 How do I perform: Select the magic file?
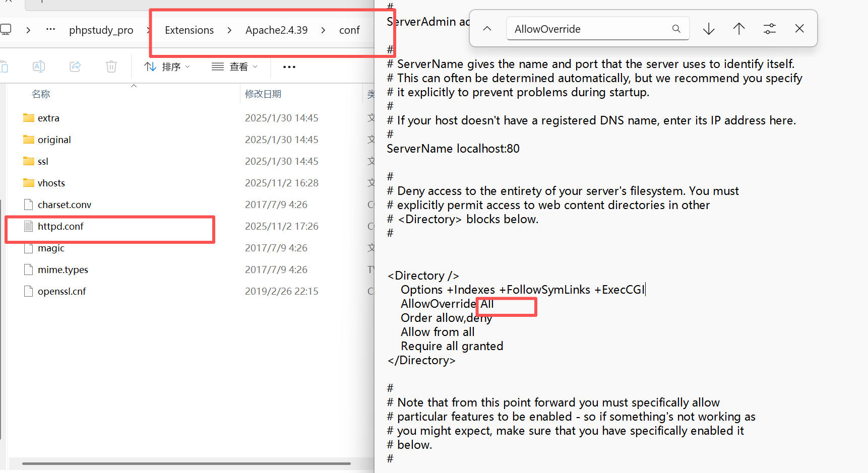point(51,248)
